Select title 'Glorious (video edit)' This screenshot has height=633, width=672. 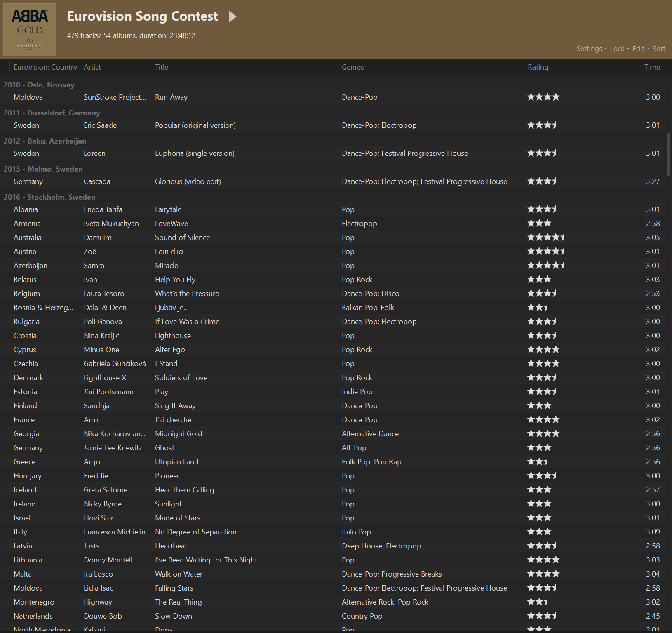188,181
